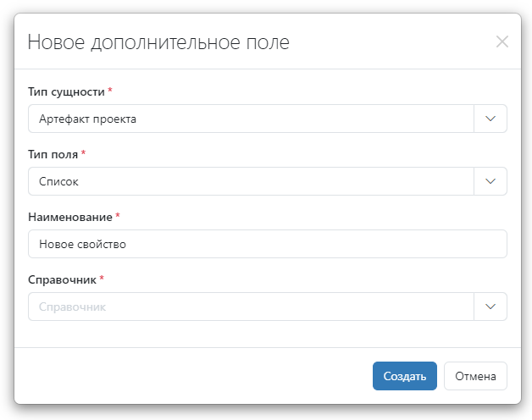532x420 pixels.
Task: Click the Создать button
Action: point(404,376)
